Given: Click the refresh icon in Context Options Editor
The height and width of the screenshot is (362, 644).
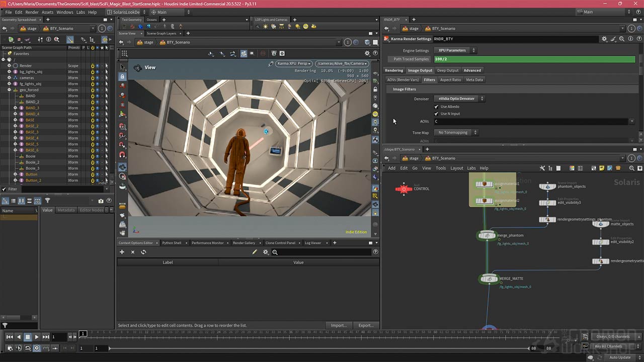Looking at the screenshot, I should 143,252.
